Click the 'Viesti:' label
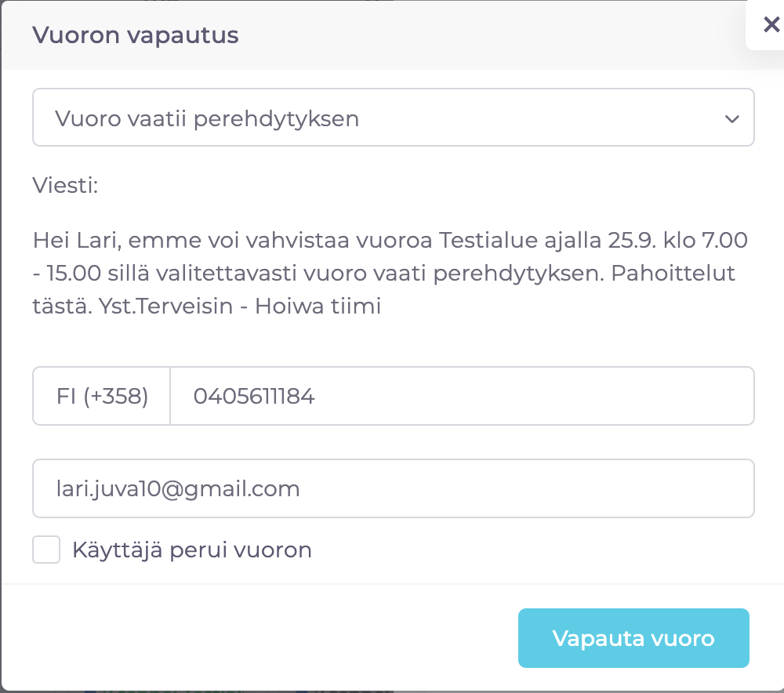Screen dimensions: 784x693 pyautogui.click(x=65, y=186)
